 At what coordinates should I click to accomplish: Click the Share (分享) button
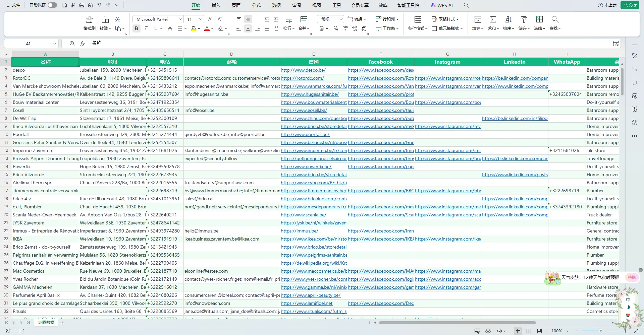630,5
